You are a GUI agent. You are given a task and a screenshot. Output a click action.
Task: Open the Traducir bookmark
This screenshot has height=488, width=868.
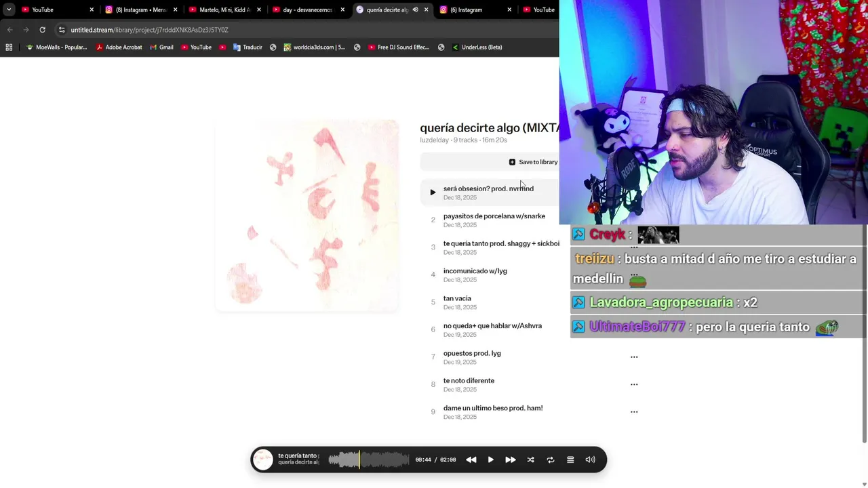[248, 47]
